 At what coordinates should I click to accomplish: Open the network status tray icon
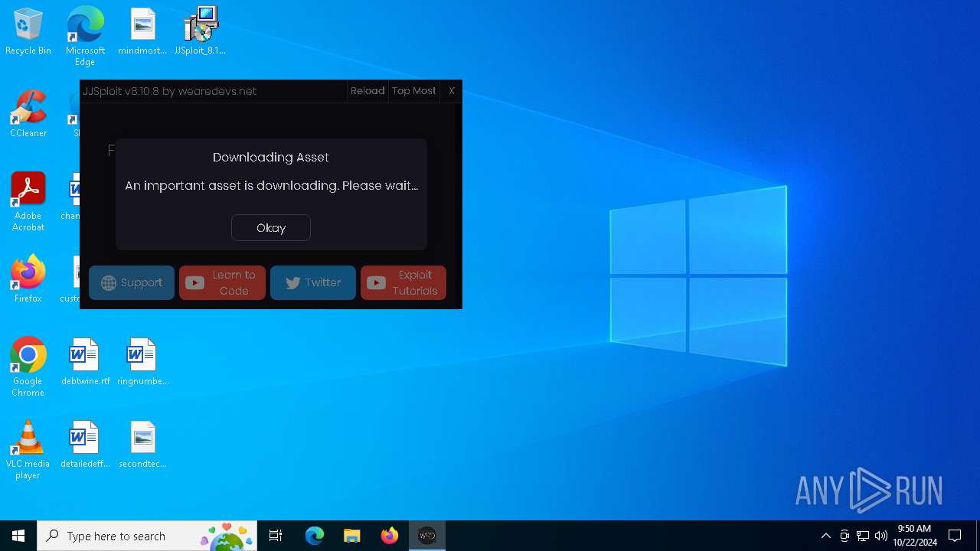click(x=863, y=536)
